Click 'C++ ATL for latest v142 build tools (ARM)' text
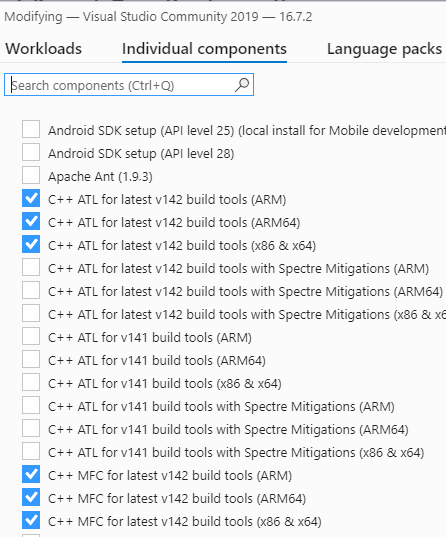This screenshot has width=446, height=537. [167, 200]
